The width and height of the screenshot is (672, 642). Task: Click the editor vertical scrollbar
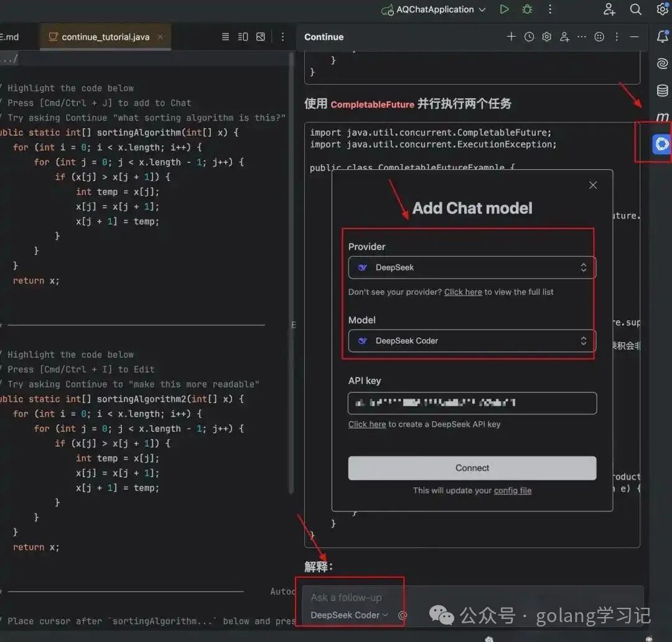click(292, 274)
